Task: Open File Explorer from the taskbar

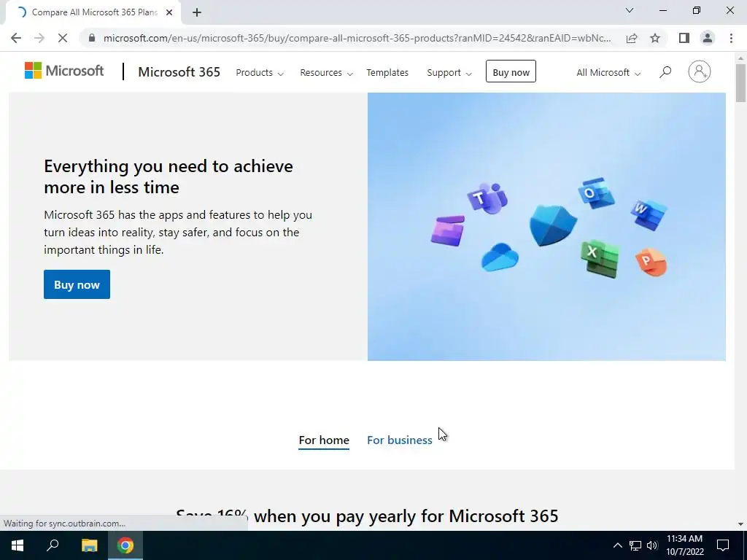Action: pyautogui.click(x=89, y=545)
